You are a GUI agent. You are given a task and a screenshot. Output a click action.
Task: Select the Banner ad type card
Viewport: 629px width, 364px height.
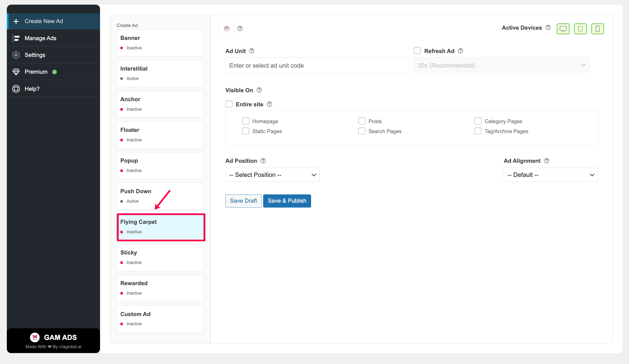(160, 43)
